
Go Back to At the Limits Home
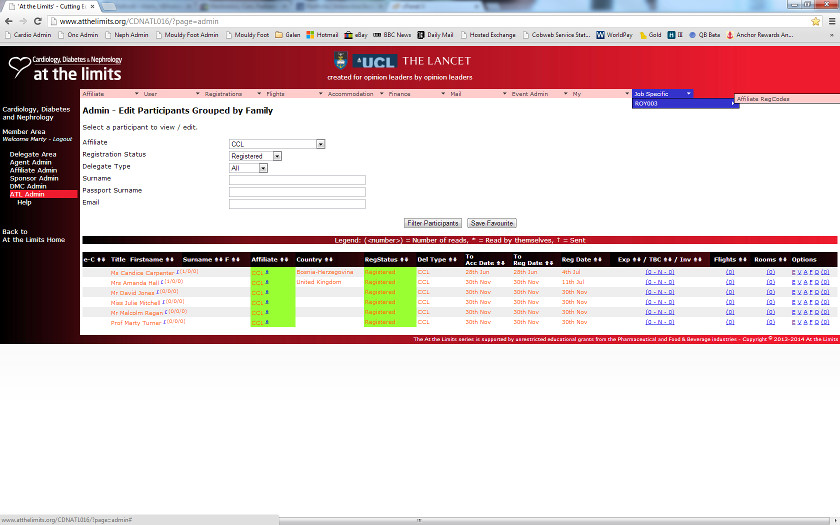34,236
